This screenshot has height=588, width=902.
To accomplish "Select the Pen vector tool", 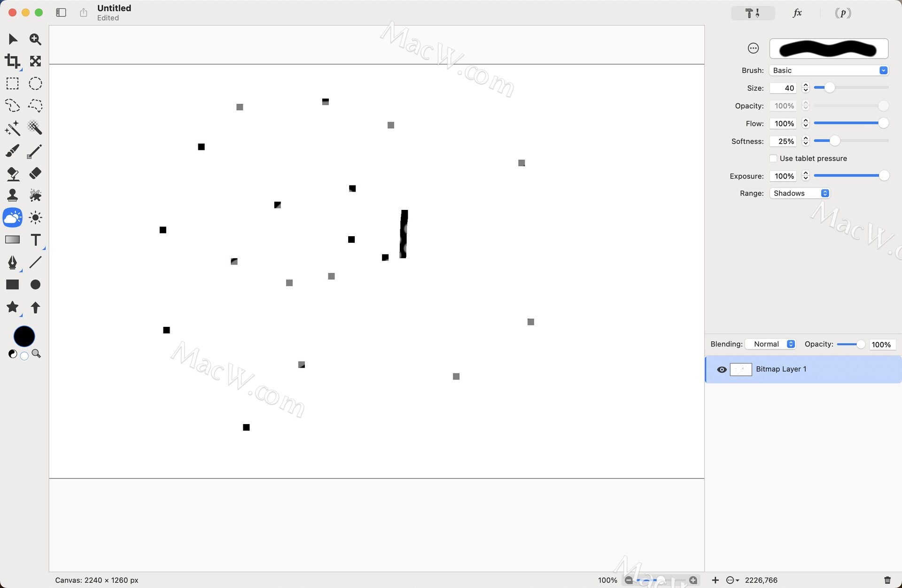I will click(13, 262).
